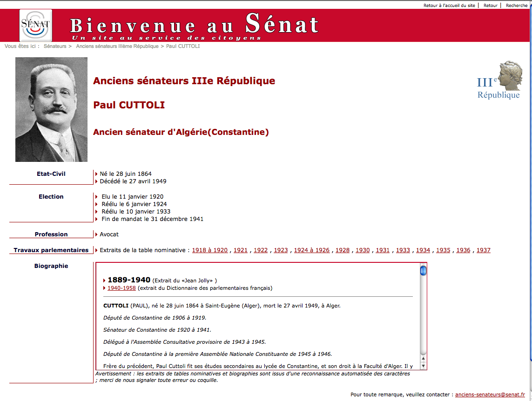Open the 1936 table nominative link
This screenshot has width=532, height=401.
463,250
